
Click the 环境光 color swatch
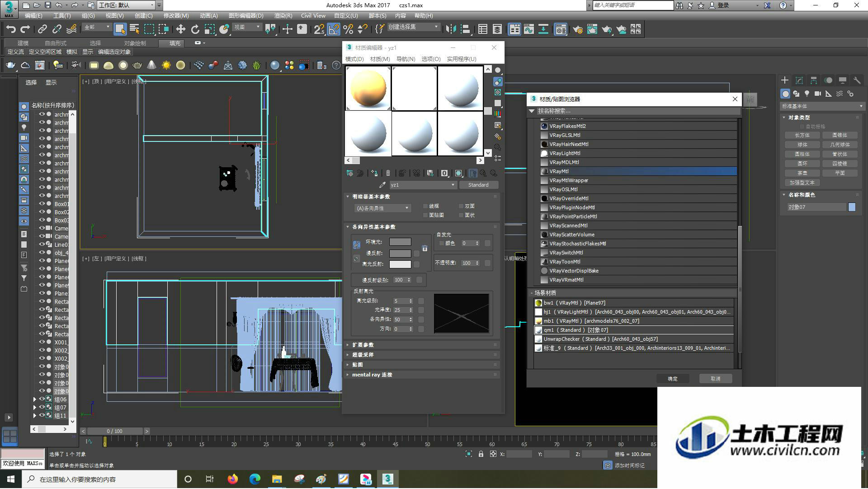click(400, 242)
